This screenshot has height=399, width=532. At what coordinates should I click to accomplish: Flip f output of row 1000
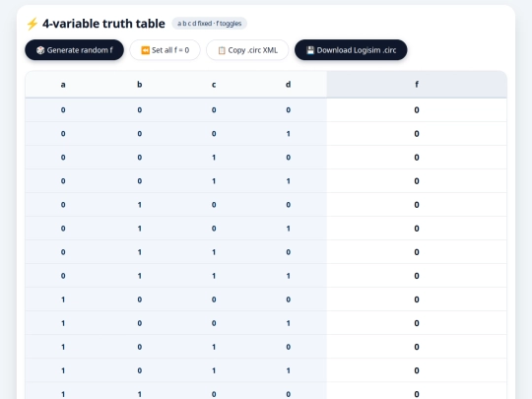417,299
